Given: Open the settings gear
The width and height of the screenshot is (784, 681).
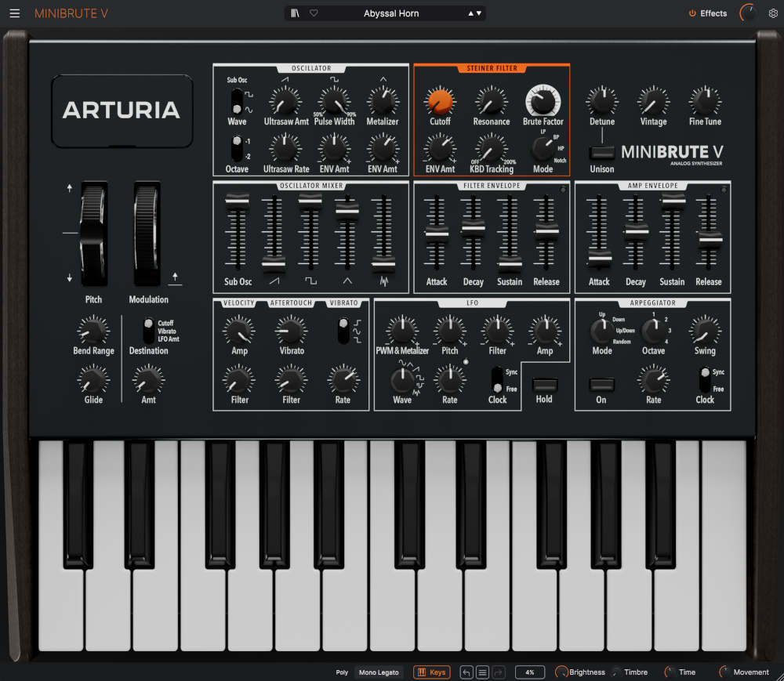Looking at the screenshot, I should 772,13.
